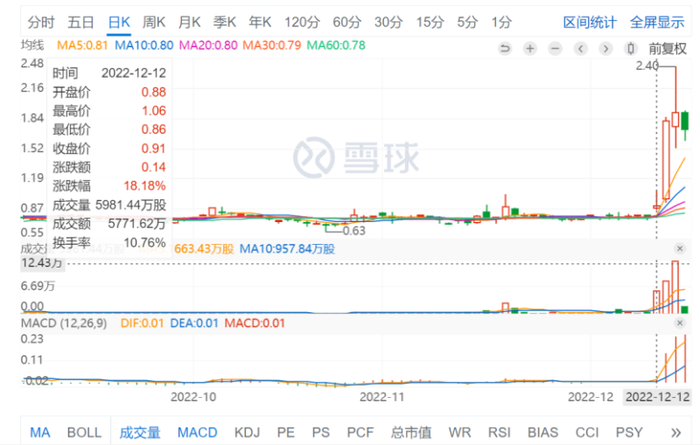Click MA30:0.79 legend label
700x445 pixels.
pyautogui.click(x=272, y=46)
